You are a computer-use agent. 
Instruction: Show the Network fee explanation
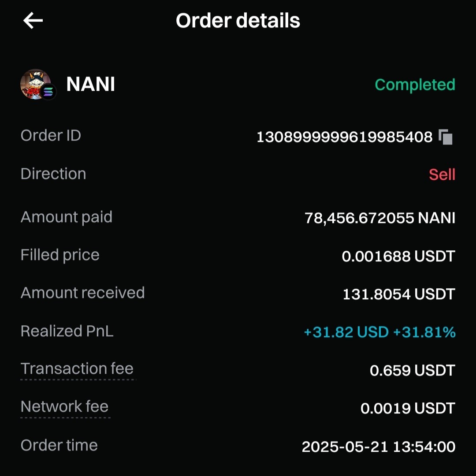65,406
